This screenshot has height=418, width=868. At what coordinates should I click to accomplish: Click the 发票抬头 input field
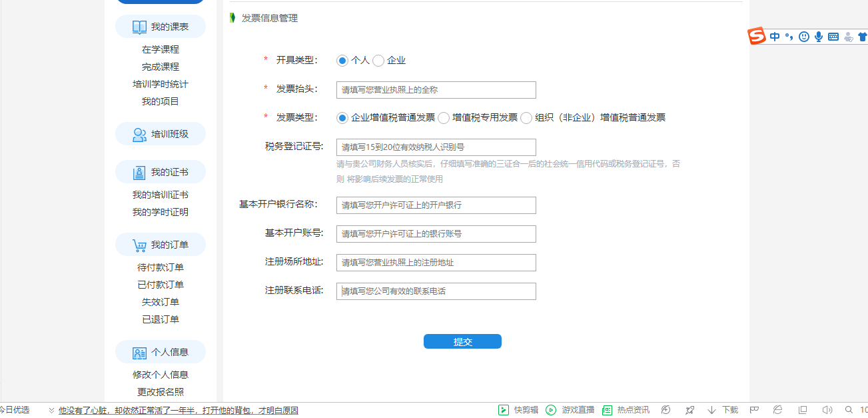436,90
